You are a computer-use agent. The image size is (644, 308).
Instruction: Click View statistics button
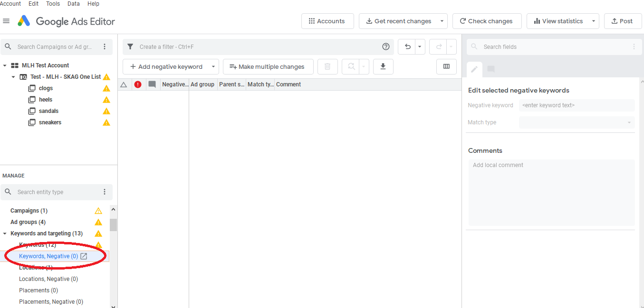(558, 21)
